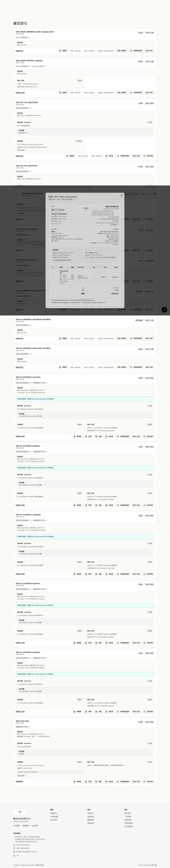Open 服裝用品 link in footer
The image size is (170, 868).
pos(53,813)
